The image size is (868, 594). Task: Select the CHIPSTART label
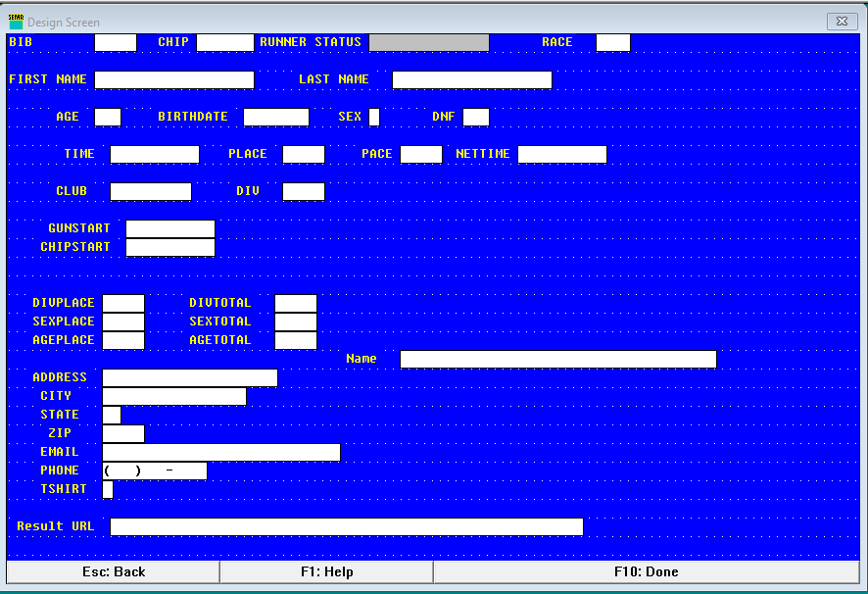(x=75, y=247)
